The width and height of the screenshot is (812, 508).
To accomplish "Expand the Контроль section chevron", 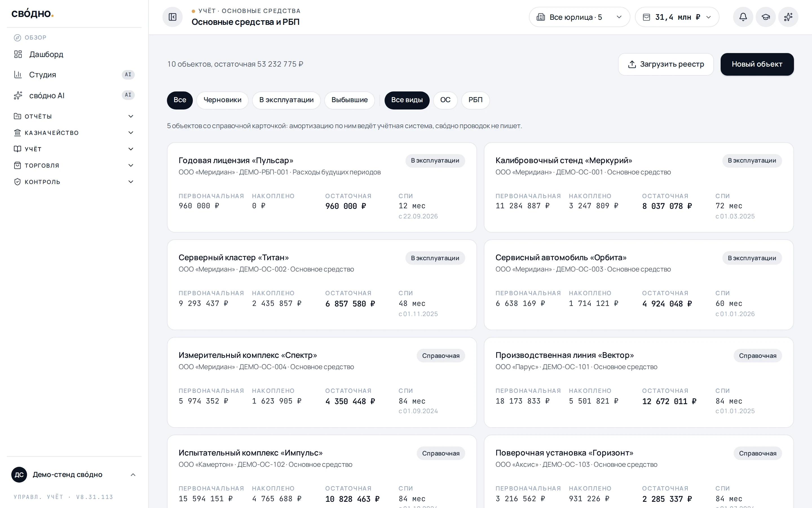I will [131, 182].
